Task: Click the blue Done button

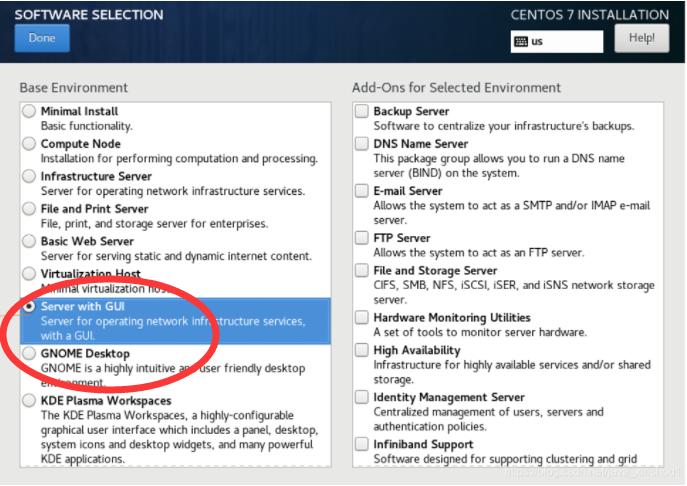Action: click(42, 38)
